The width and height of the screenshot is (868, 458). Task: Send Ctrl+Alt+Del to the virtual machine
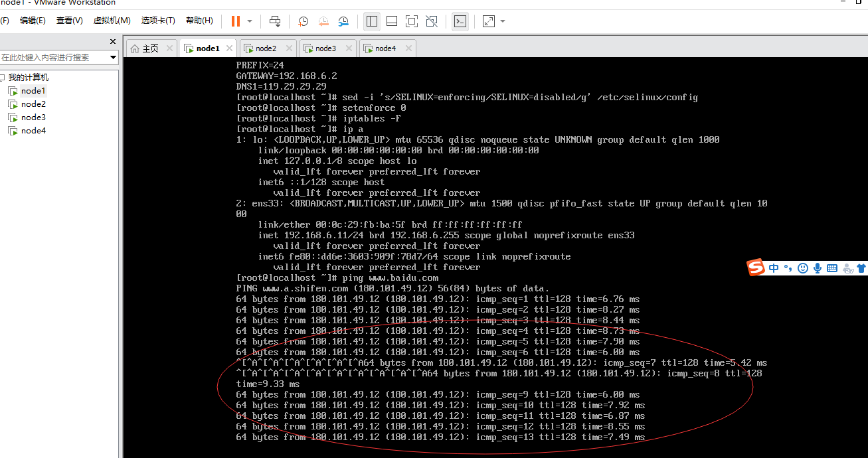[x=275, y=21]
